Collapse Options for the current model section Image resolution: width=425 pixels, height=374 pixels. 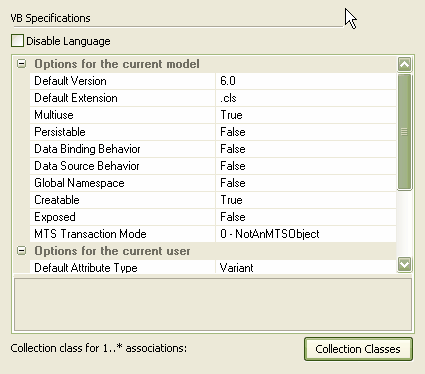[21, 64]
